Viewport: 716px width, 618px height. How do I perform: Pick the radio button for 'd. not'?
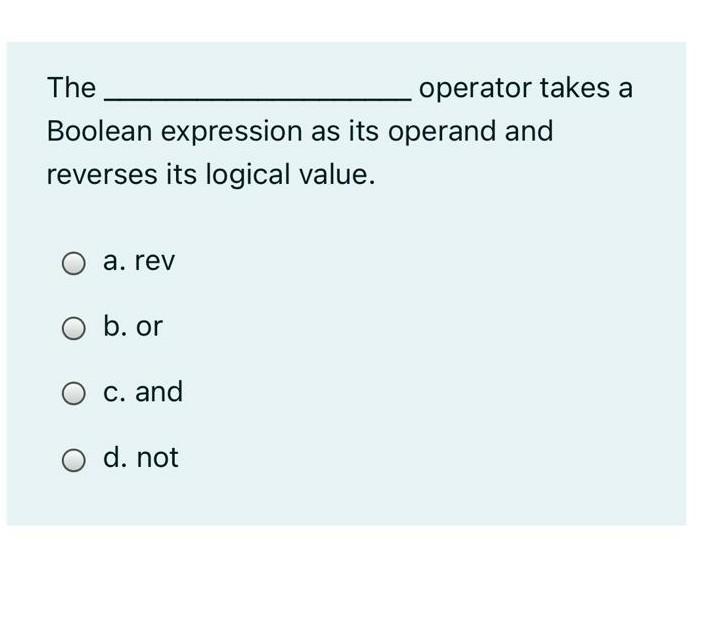click(74, 460)
